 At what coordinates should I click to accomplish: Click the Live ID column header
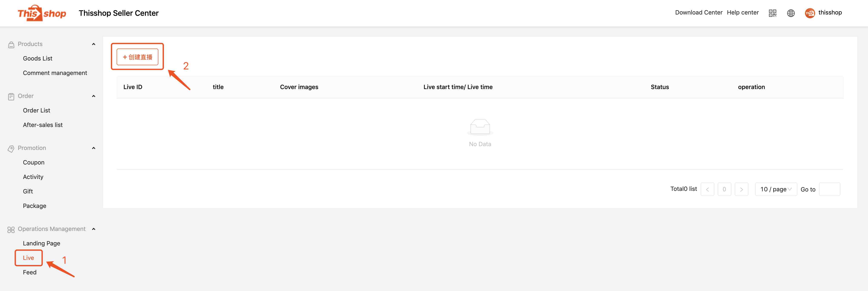[x=133, y=87]
